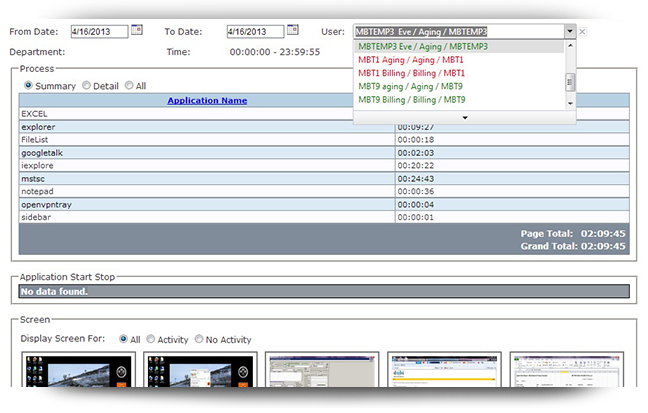Image resolution: width=648 pixels, height=413 pixels.
Task: Grab the user list scrollbar thumb
Action: coord(570,82)
